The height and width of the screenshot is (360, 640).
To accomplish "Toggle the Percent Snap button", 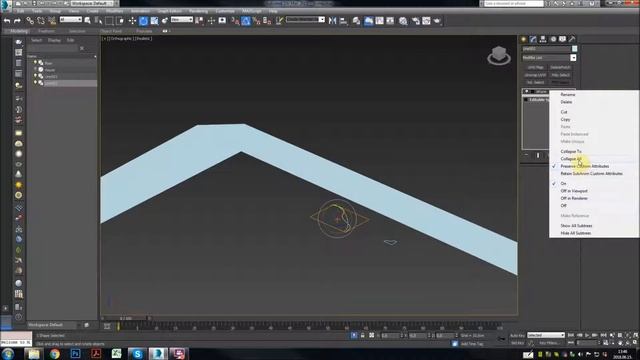I will pyautogui.click(x=256, y=20).
